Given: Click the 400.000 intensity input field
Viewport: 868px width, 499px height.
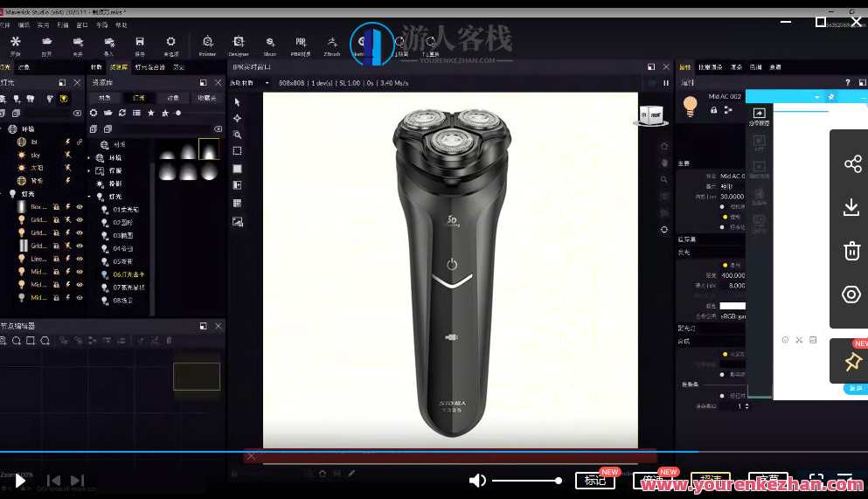Looking at the screenshot, I should point(733,275).
